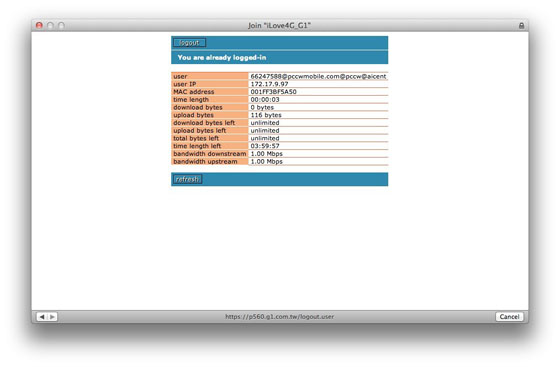
Task: Click the green zoom window button
Action: click(61, 25)
